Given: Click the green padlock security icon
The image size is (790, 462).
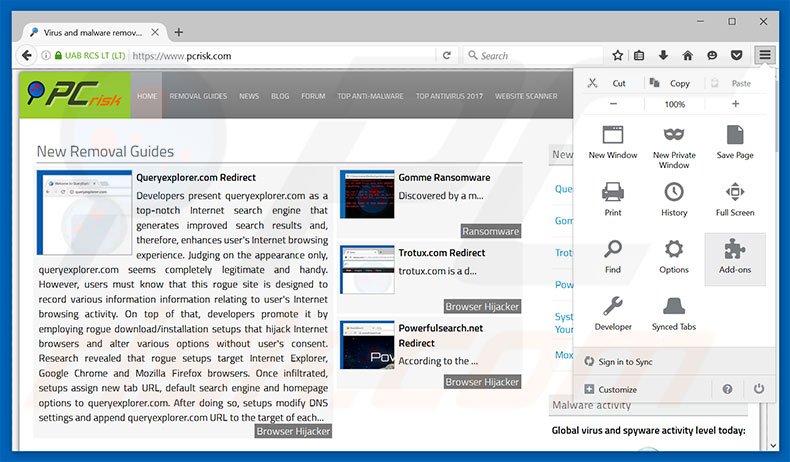Looking at the screenshot, I should (58, 55).
